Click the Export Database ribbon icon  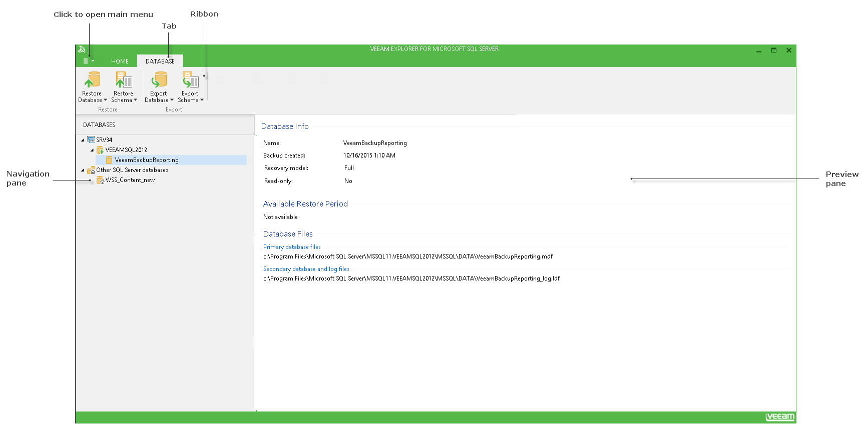(159, 79)
